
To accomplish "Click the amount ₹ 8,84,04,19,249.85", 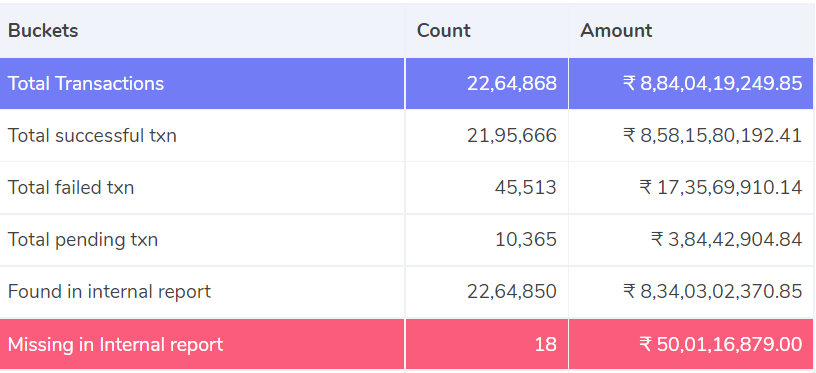I will 712,83.
